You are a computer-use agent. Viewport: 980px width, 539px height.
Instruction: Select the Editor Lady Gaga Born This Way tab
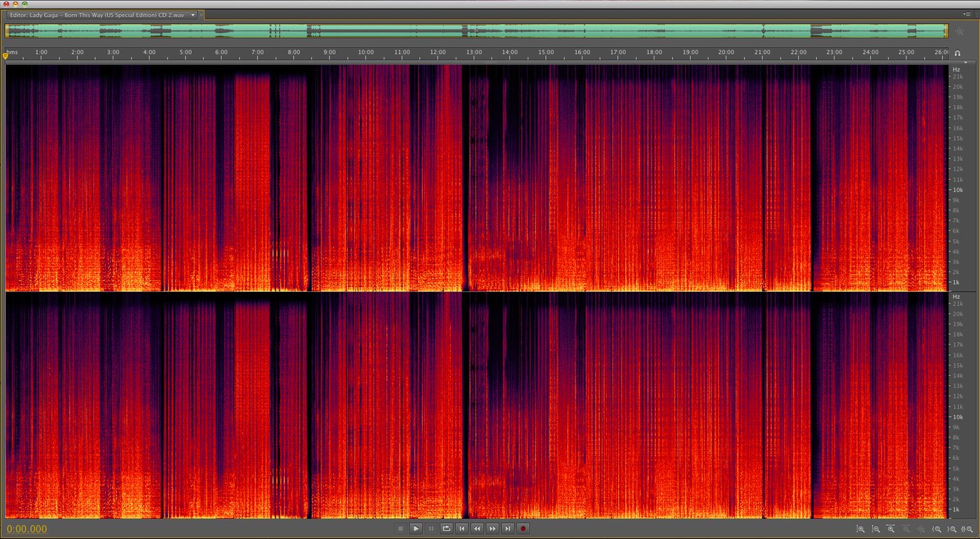pyautogui.click(x=97, y=15)
